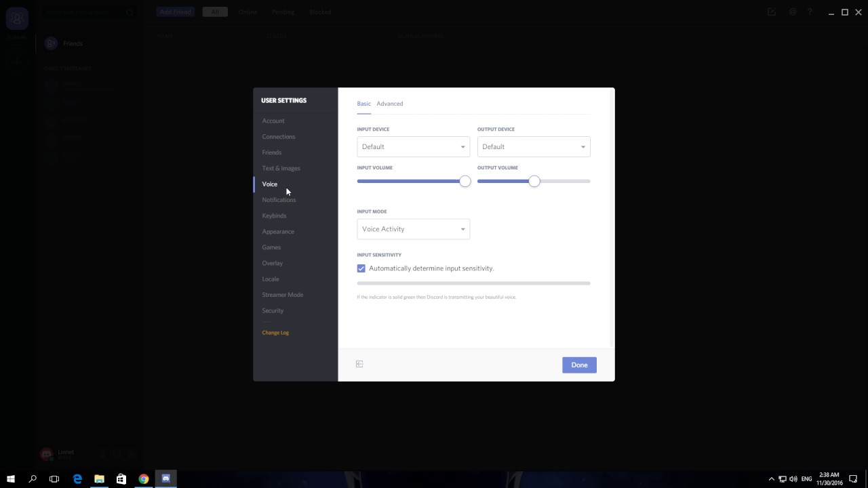Viewport: 868px width, 488px height.
Task: Open the Input Mode dropdown
Action: coord(413,229)
